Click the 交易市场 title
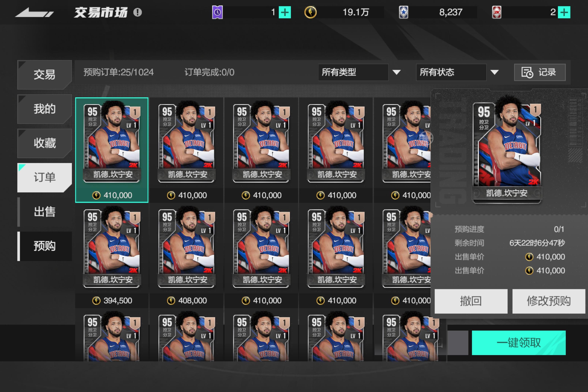The height and width of the screenshot is (392, 588). [101, 12]
